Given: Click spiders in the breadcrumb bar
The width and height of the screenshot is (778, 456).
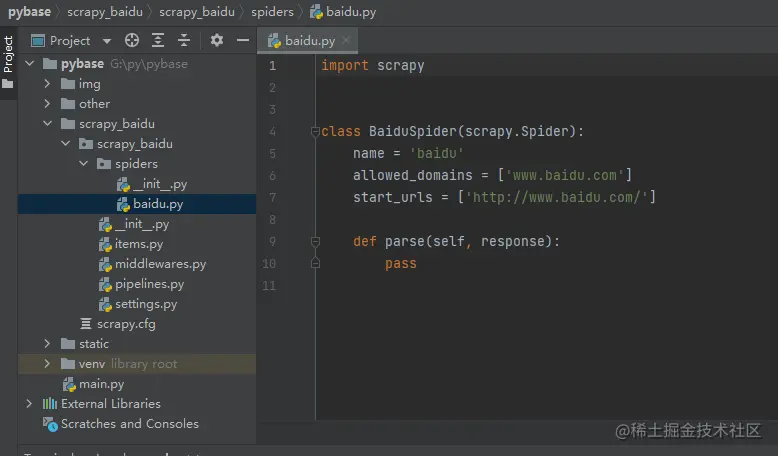Looking at the screenshot, I should point(272,12).
